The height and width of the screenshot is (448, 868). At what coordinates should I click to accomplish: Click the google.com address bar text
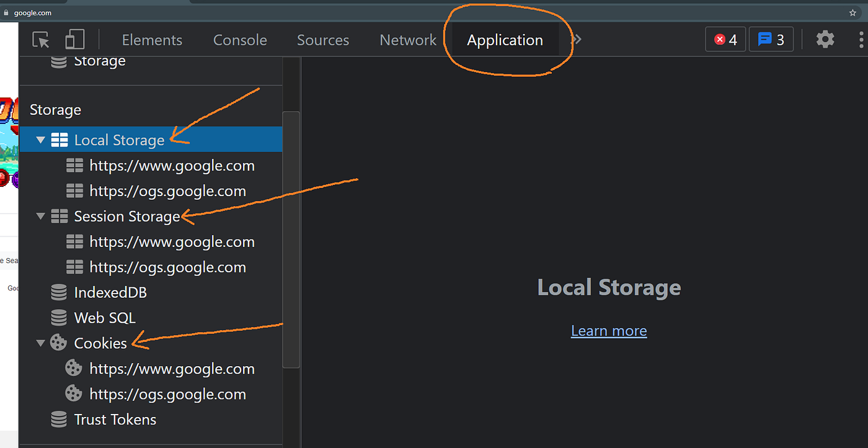(x=33, y=12)
